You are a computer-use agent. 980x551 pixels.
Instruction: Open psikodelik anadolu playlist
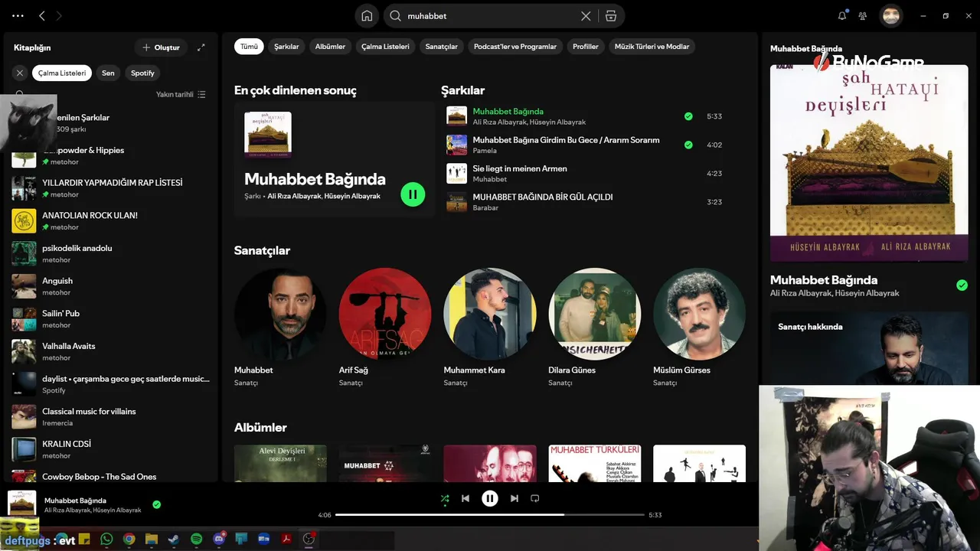click(x=111, y=254)
